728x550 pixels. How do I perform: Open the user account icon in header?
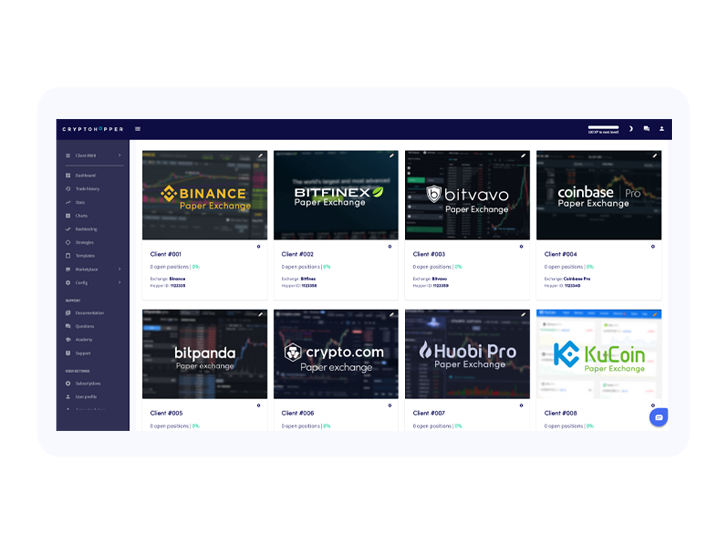(x=662, y=129)
